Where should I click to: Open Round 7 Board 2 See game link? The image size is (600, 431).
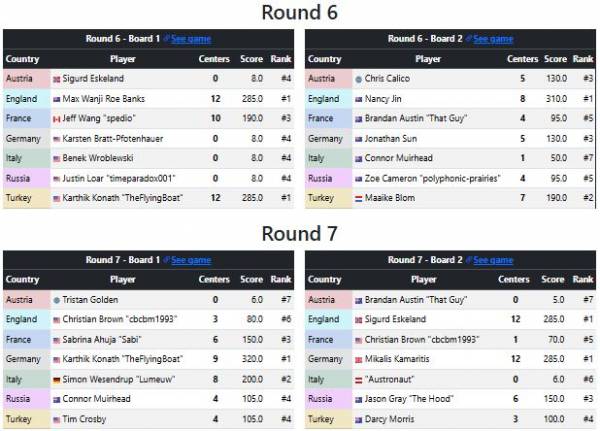(x=492, y=260)
